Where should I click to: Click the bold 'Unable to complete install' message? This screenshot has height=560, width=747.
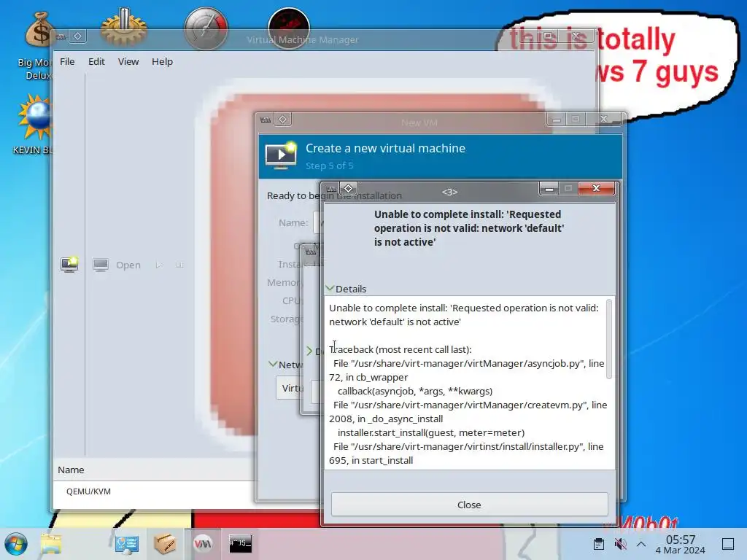click(x=469, y=228)
